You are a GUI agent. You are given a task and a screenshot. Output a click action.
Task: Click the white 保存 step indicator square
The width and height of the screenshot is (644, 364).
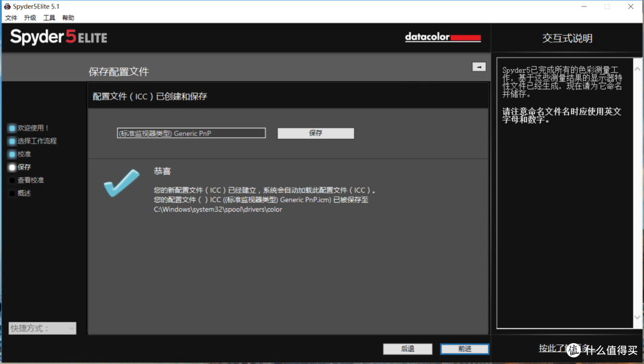click(x=12, y=168)
